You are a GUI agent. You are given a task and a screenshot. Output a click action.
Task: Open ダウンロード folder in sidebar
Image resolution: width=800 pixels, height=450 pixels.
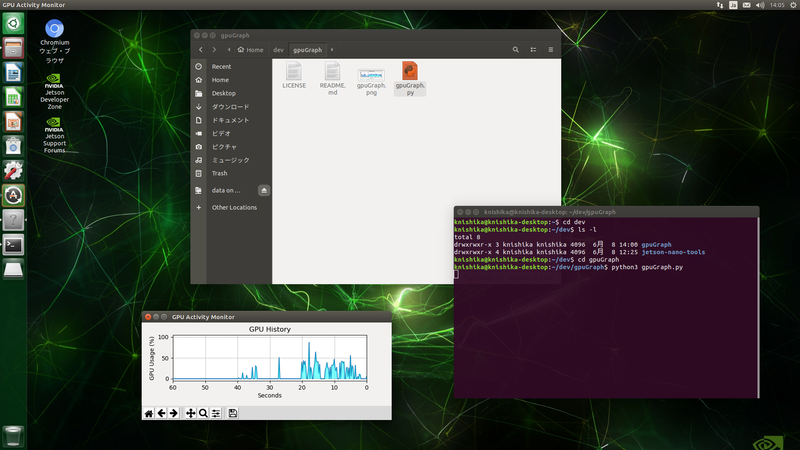pyautogui.click(x=231, y=107)
